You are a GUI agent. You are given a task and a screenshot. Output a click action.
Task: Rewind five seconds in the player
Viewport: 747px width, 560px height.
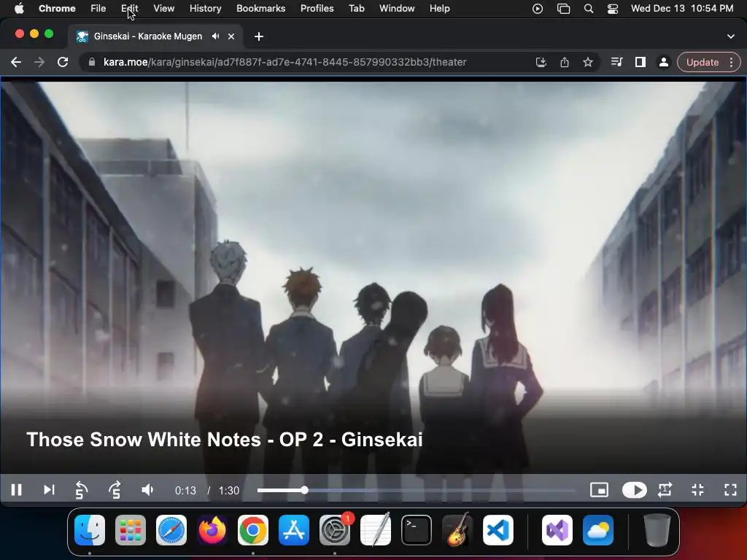pyautogui.click(x=82, y=490)
